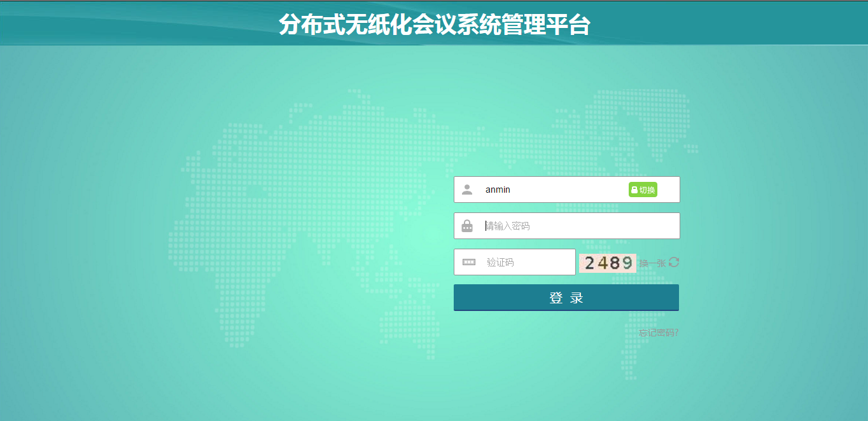Click the digit 2 in the captcha image

(x=590, y=263)
